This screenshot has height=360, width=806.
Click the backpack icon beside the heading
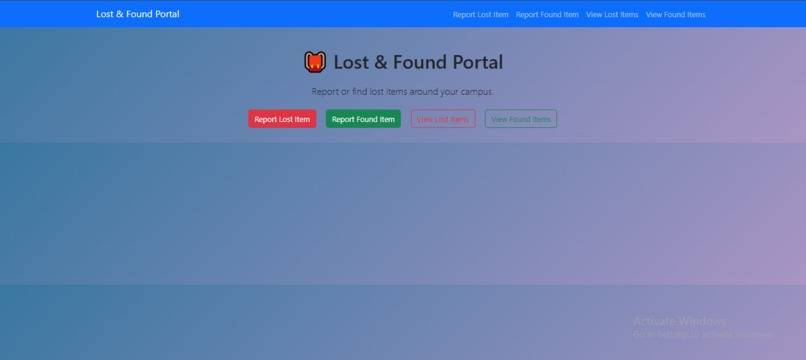(x=315, y=62)
